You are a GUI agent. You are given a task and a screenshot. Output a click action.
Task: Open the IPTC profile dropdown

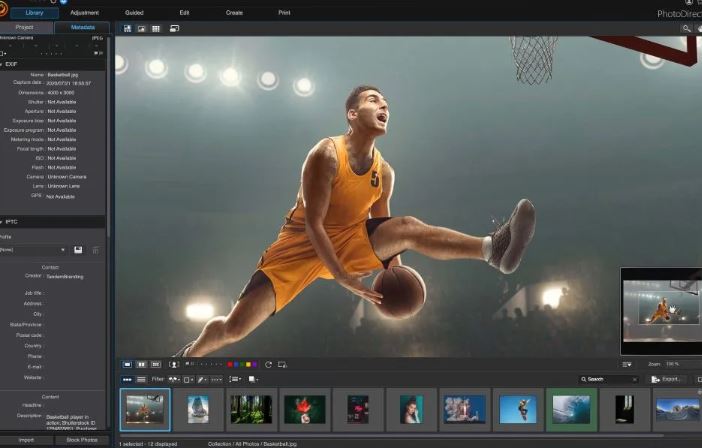33,250
